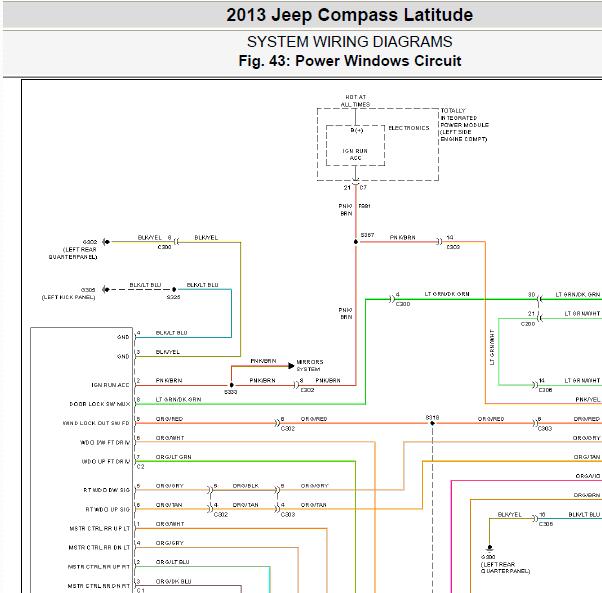Click "Fig. 43: Power Windows Circuit" caption

[x=349, y=61]
